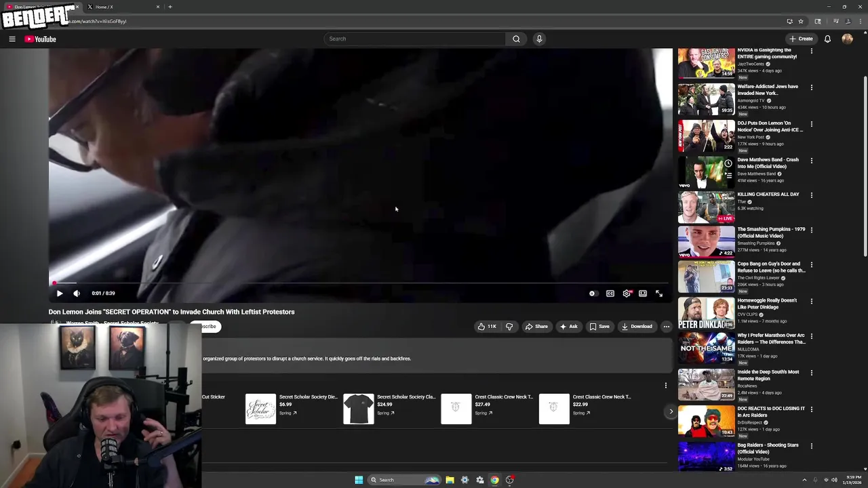Open File Explorer from the taskbar
This screenshot has height=488, width=868.
450,480
